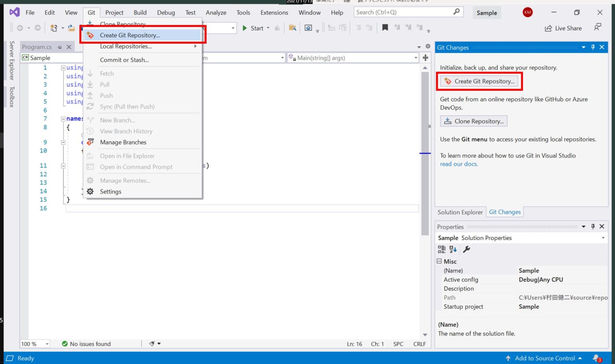Switch to the Solution Explorer tab
615x364 pixels.
460,212
